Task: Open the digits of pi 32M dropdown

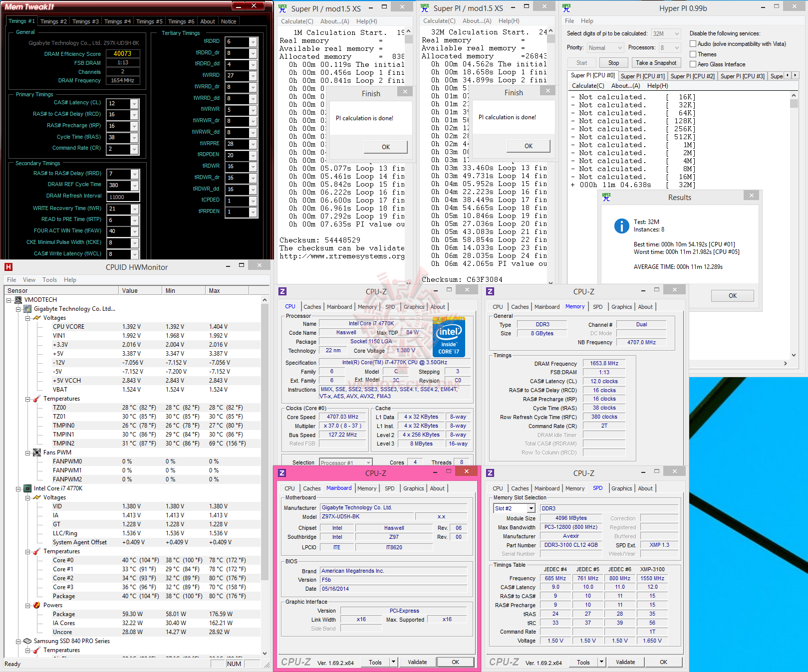Action: coord(677,34)
